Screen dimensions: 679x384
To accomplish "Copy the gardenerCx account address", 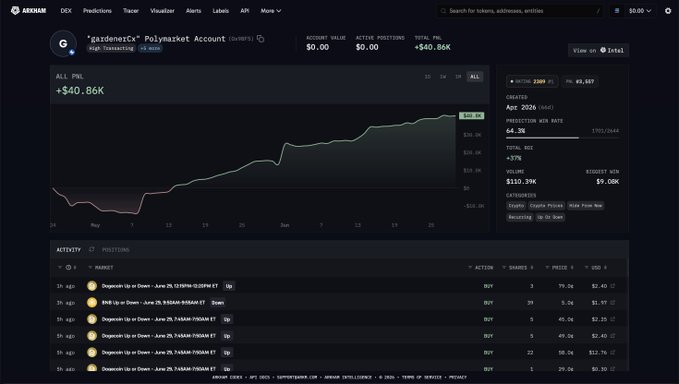I will (x=260, y=39).
